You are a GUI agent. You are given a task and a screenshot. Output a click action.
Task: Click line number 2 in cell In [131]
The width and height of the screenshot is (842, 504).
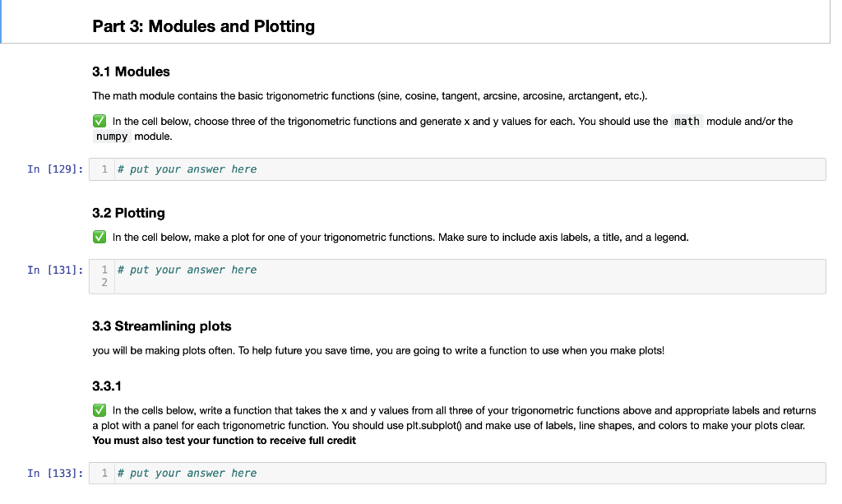(x=104, y=282)
